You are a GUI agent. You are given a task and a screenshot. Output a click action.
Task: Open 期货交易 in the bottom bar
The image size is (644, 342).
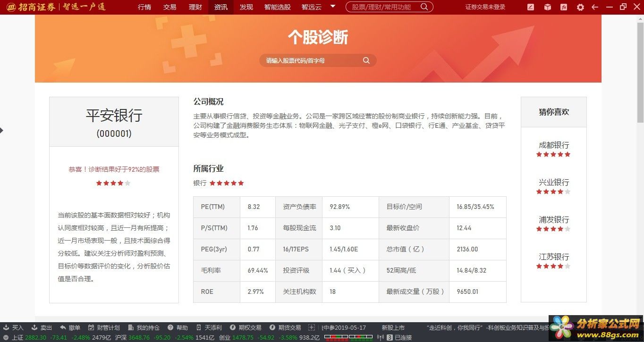[285, 327]
